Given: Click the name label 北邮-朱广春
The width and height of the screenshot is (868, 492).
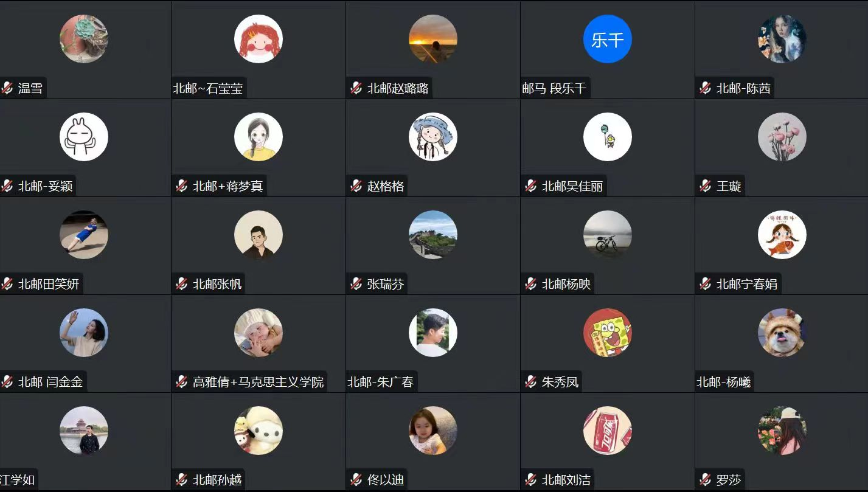Looking at the screenshot, I should (380, 382).
